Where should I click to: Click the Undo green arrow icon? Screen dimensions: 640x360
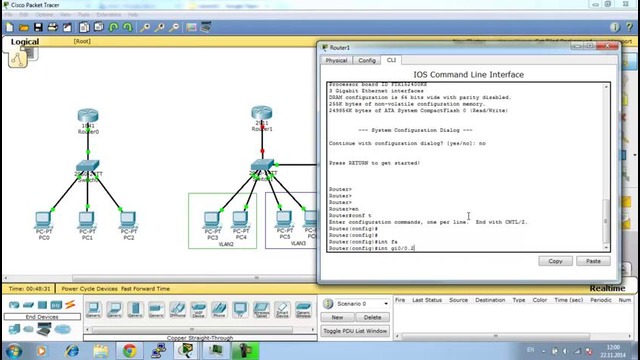pyautogui.click(x=113, y=27)
